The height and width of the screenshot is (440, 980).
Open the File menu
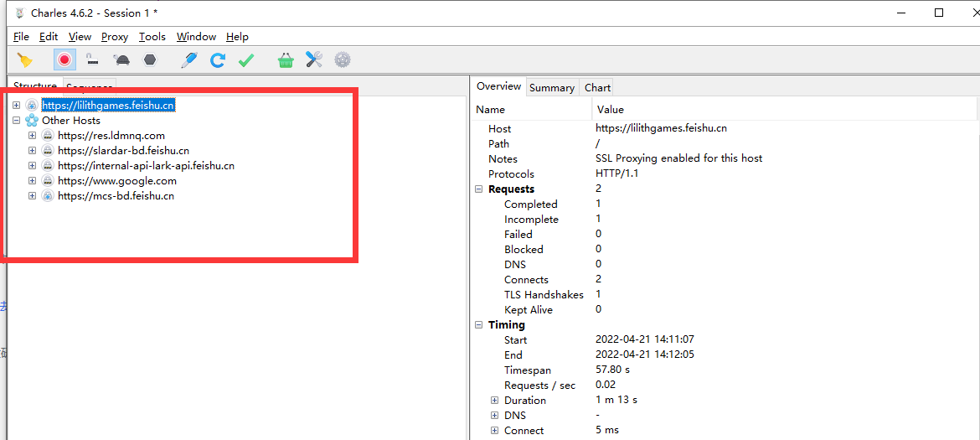click(21, 37)
